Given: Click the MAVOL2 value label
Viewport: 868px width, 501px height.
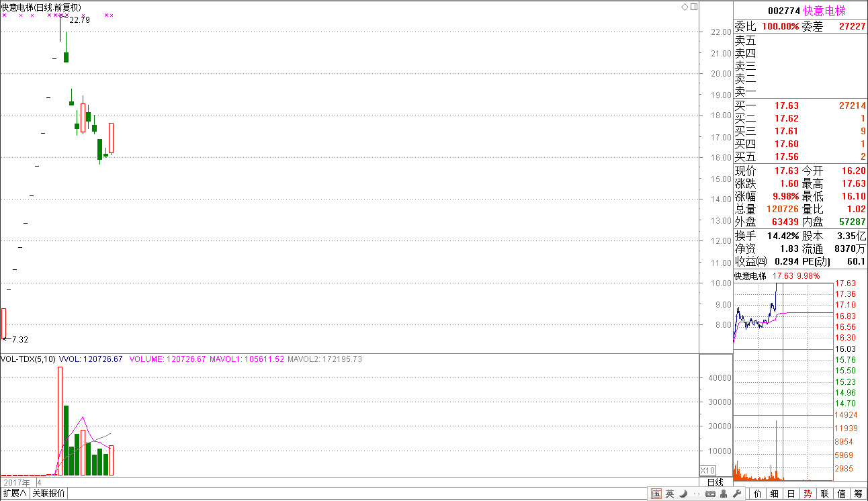Looking at the screenshot, I should (324, 359).
